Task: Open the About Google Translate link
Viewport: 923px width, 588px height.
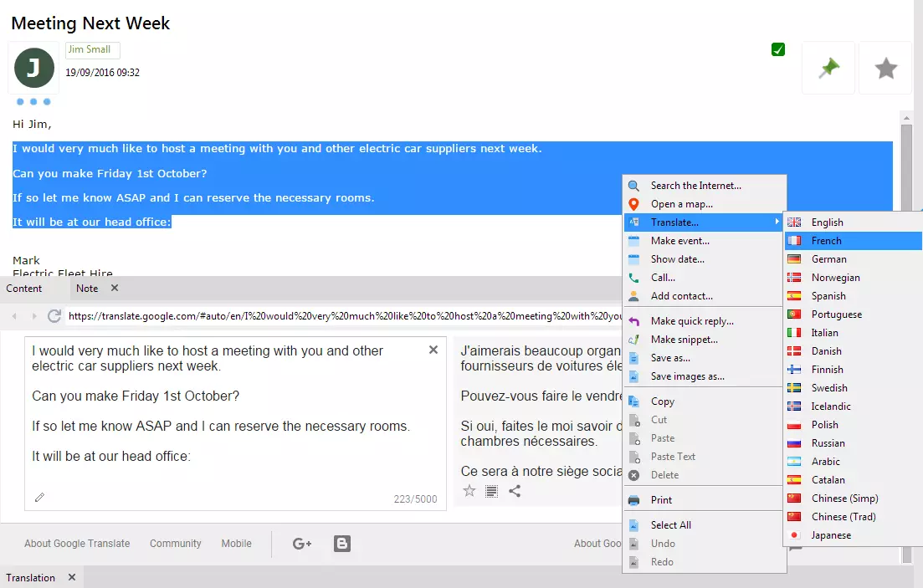Action: click(x=77, y=544)
